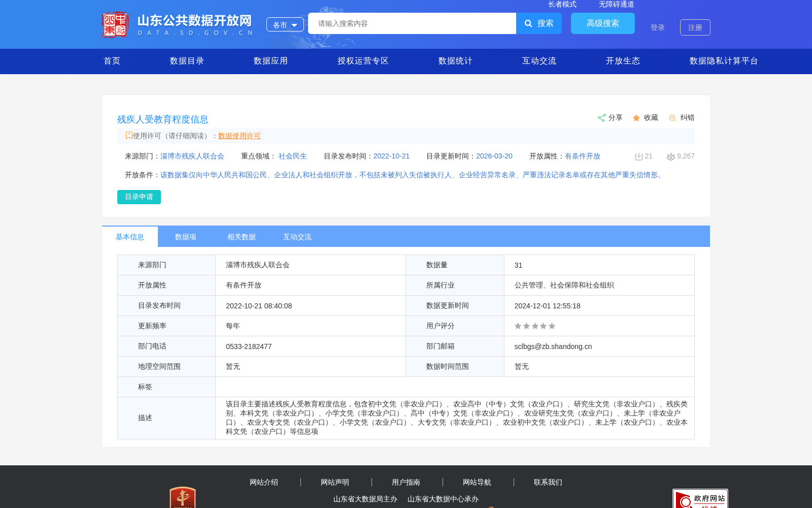Open 数据隐私计算平台 in navigation bar
This screenshot has height=508, width=812.
tap(724, 61)
